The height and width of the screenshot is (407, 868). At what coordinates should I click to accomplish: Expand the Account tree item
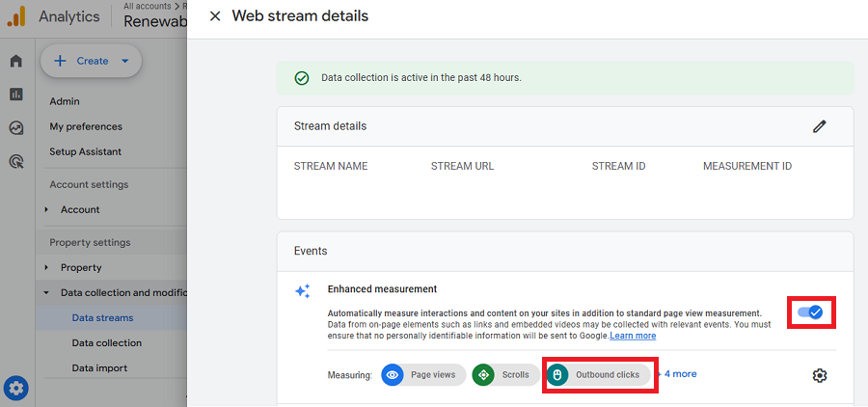pos(46,209)
